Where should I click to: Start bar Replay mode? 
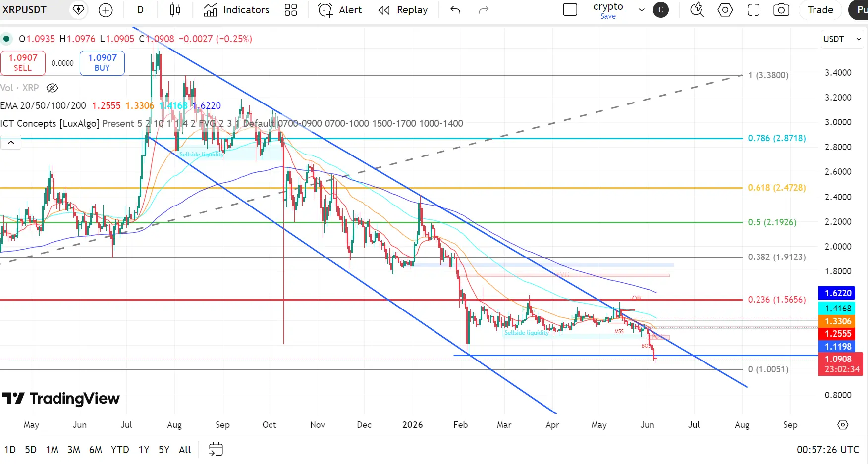click(403, 10)
